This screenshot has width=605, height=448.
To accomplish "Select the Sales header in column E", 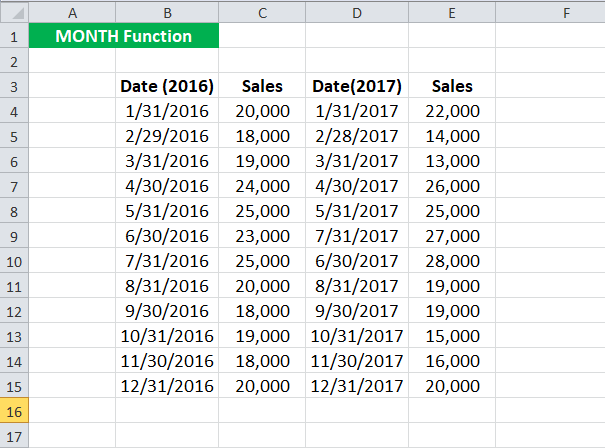I will pyautogui.click(x=452, y=86).
